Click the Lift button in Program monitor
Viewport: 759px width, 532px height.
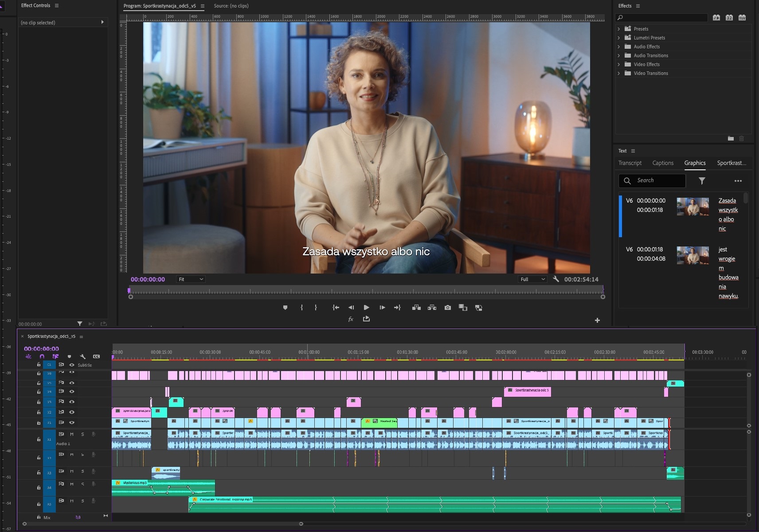pyautogui.click(x=416, y=307)
